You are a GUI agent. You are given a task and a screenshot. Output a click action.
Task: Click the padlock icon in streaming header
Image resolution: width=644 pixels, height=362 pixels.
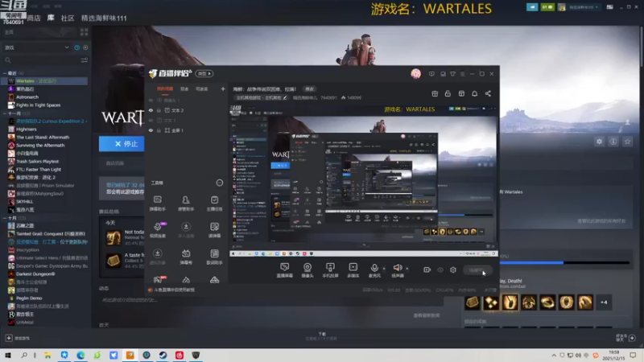tap(448, 93)
